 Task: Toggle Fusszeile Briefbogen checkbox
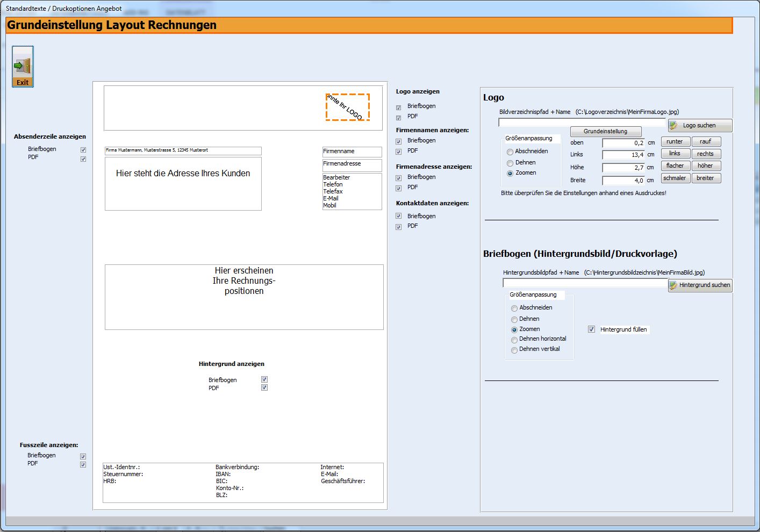[83, 456]
